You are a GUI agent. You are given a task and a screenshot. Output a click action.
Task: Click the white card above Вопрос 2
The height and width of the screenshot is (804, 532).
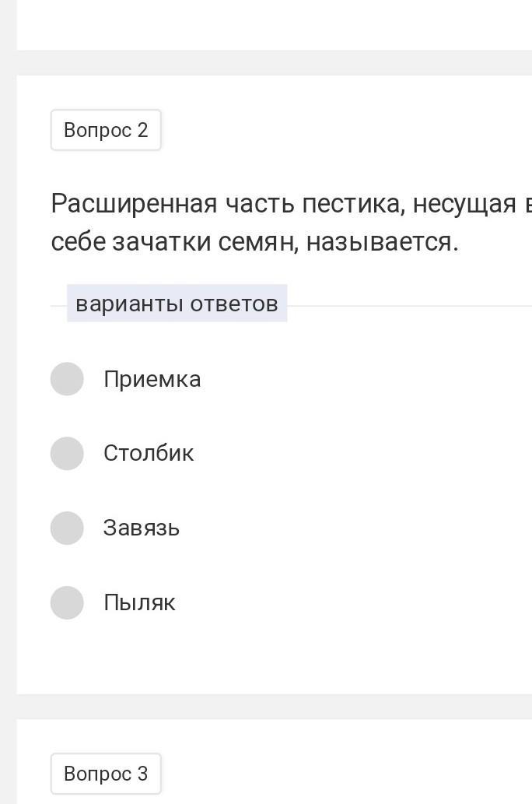272,23
